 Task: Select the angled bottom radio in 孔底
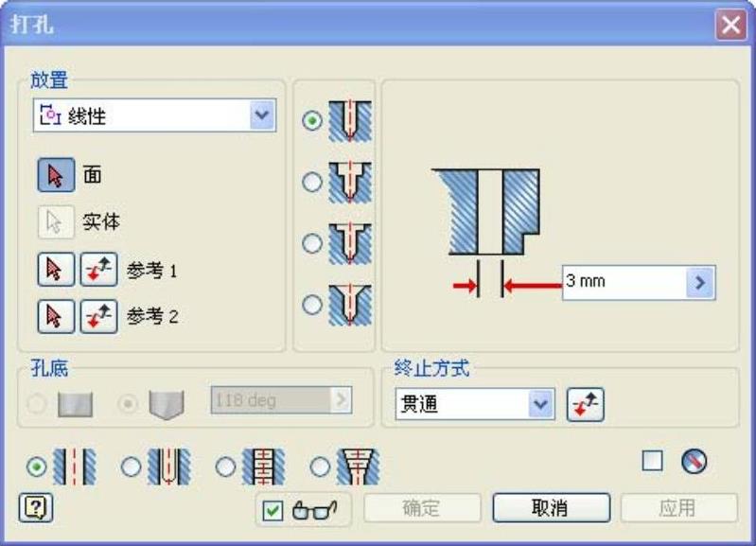tap(128, 404)
